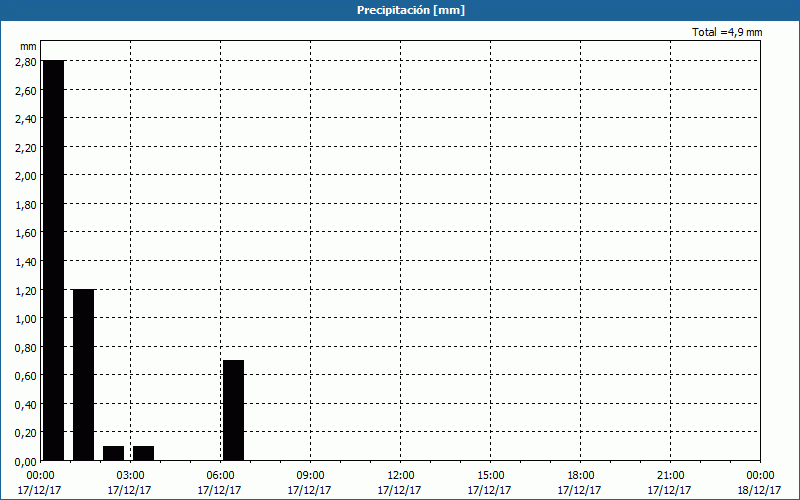Click the 2,00 y-axis value
This screenshot has height=500, width=800.
(26, 176)
